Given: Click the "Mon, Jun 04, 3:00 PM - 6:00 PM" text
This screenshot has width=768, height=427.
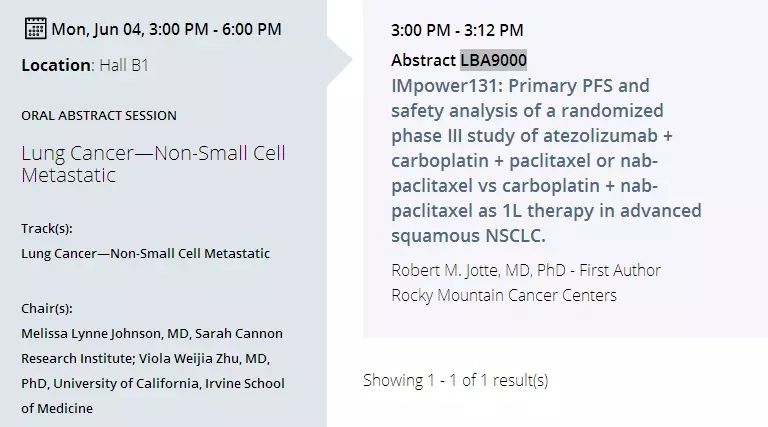Looking at the screenshot, I should tap(166, 29).
